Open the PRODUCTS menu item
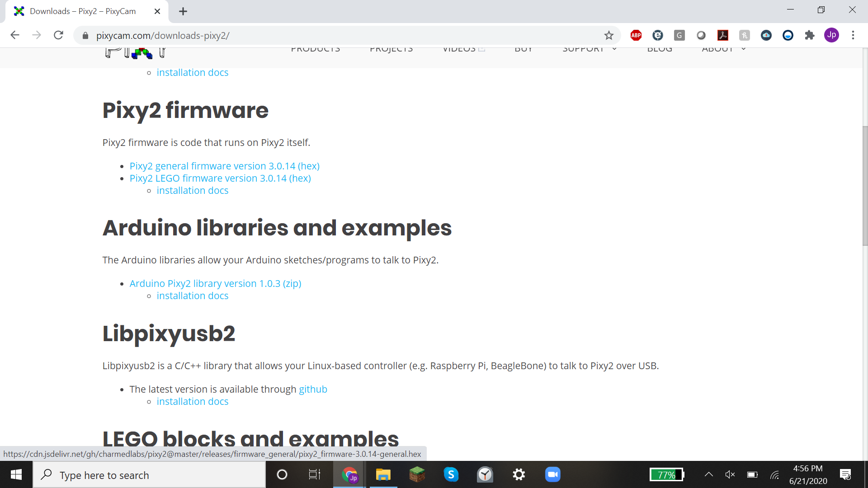This screenshot has height=488, width=868. pyautogui.click(x=316, y=49)
